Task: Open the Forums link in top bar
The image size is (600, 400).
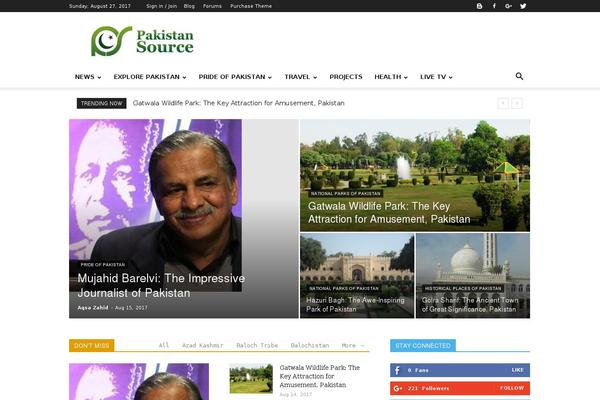Action: tap(212, 6)
